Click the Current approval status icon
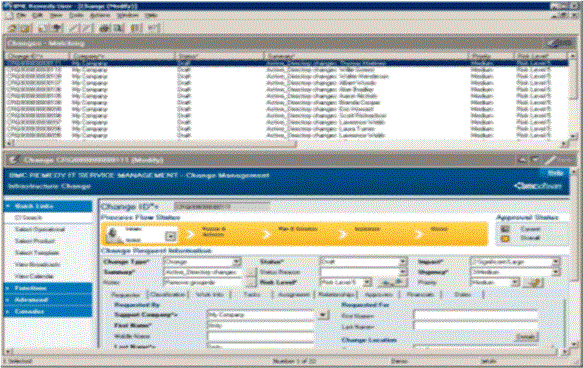 tap(505, 229)
